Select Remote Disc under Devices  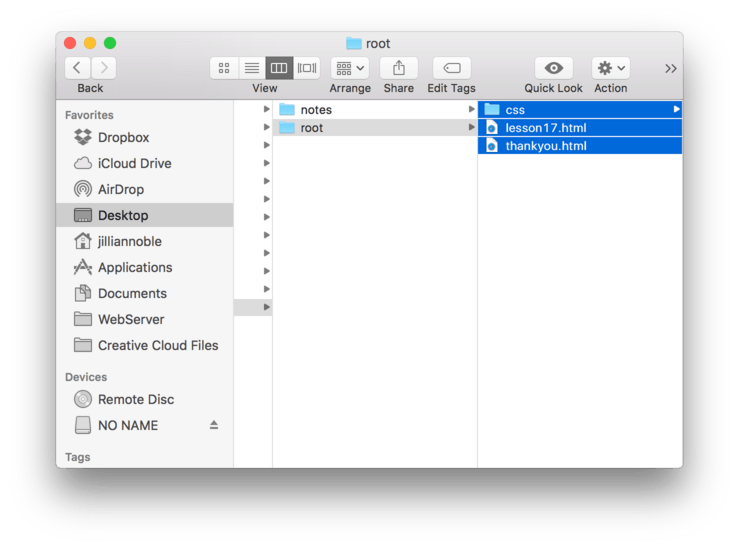pos(145,399)
